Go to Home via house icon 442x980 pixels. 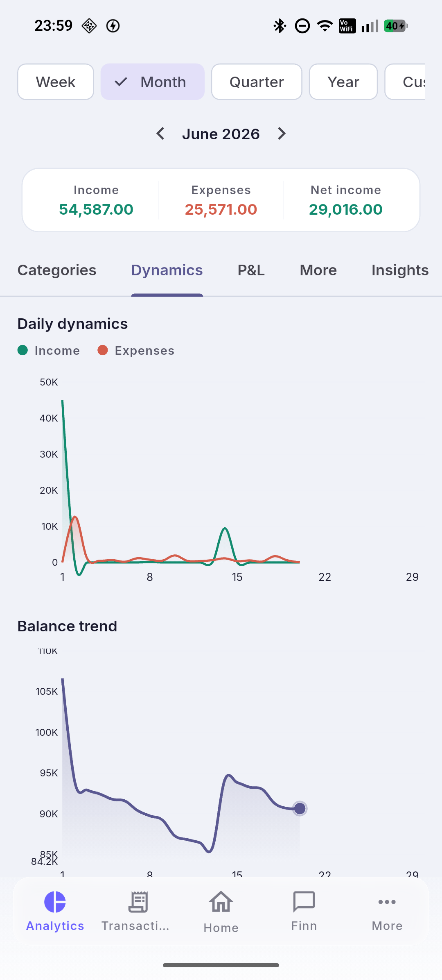pyautogui.click(x=221, y=902)
